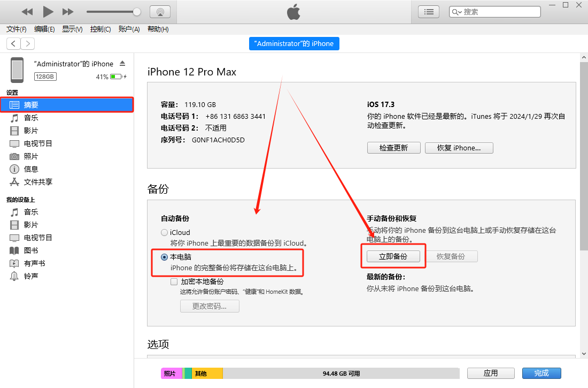Select 铃声 under 我的设备上
Screen dimensions: 588x388
click(30, 276)
